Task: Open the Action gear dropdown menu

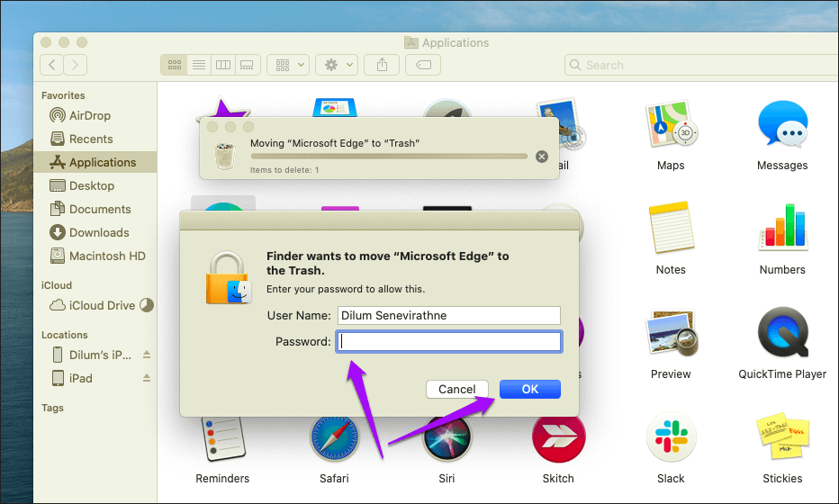Action: point(337,65)
